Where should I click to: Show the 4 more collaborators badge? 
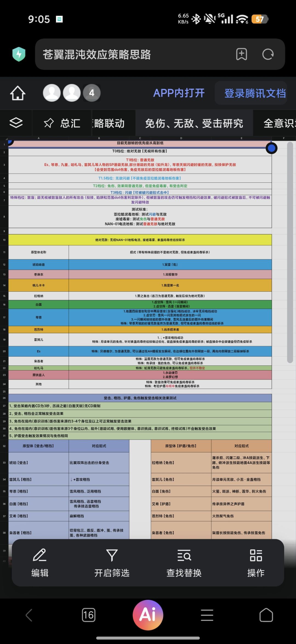[x=92, y=93]
